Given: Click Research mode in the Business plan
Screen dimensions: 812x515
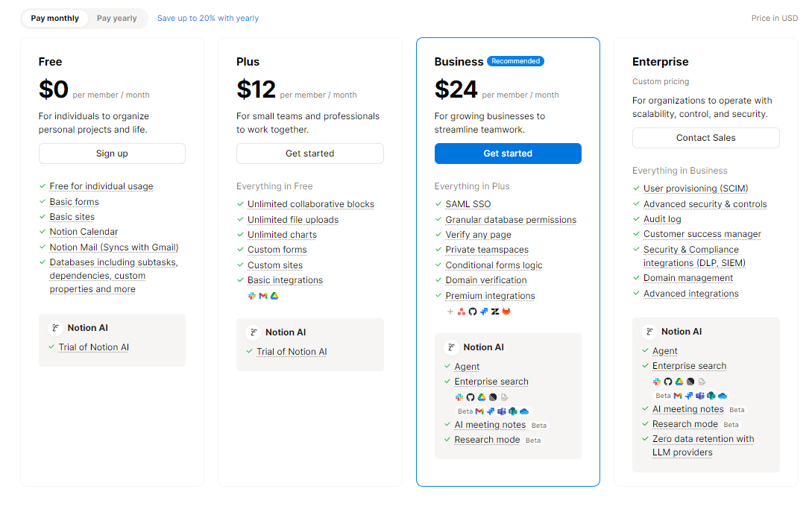Looking at the screenshot, I should point(487,440).
